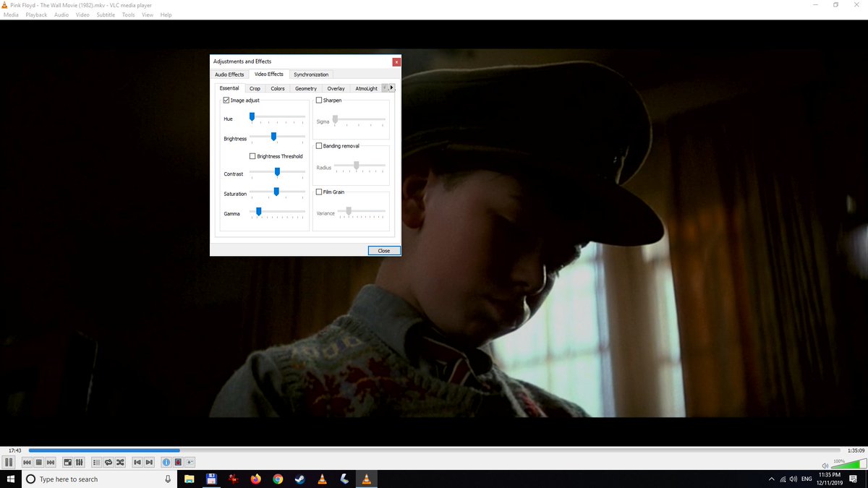Click the Close button in effects dialog
The image size is (868, 488).
[383, 251]
